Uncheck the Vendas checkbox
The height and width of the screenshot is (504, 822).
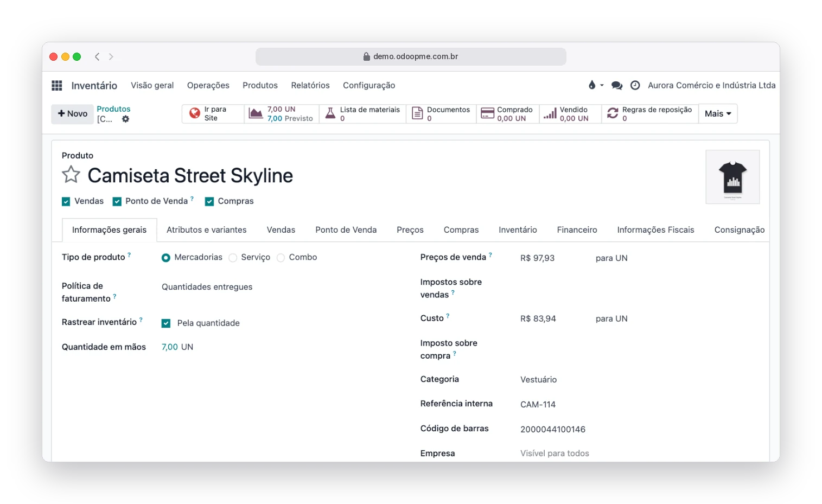click(66, 201)
